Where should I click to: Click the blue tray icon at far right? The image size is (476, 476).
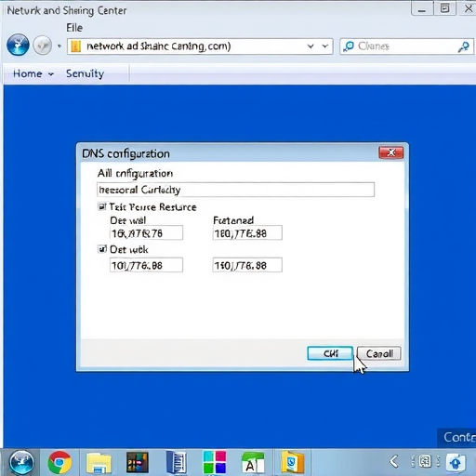pyautogui.click(x=456, y=462)
